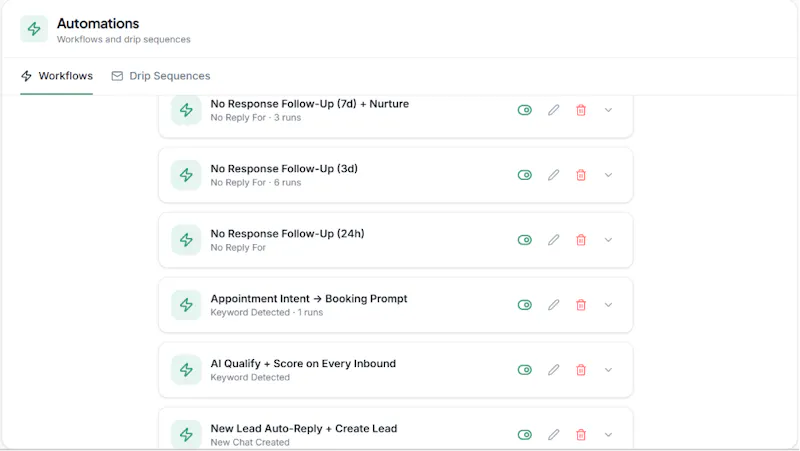Click 'No Reply For · 6 runs' subtitle

[256, 182]
